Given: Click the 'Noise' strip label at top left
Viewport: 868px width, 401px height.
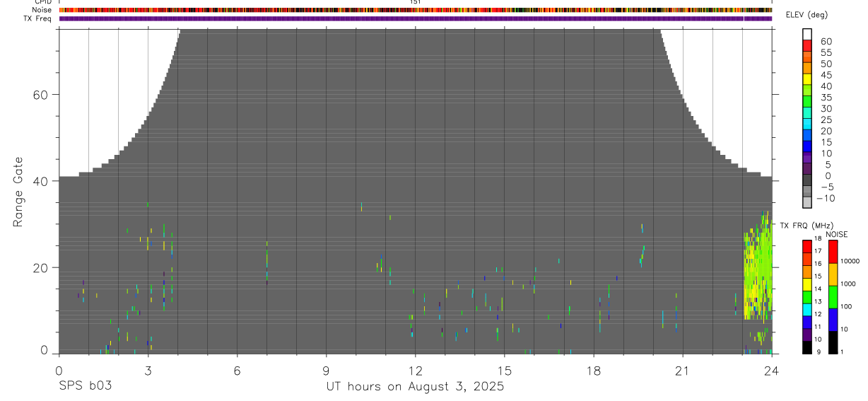Looking at the screenshot, I should [x=43, y=10].
